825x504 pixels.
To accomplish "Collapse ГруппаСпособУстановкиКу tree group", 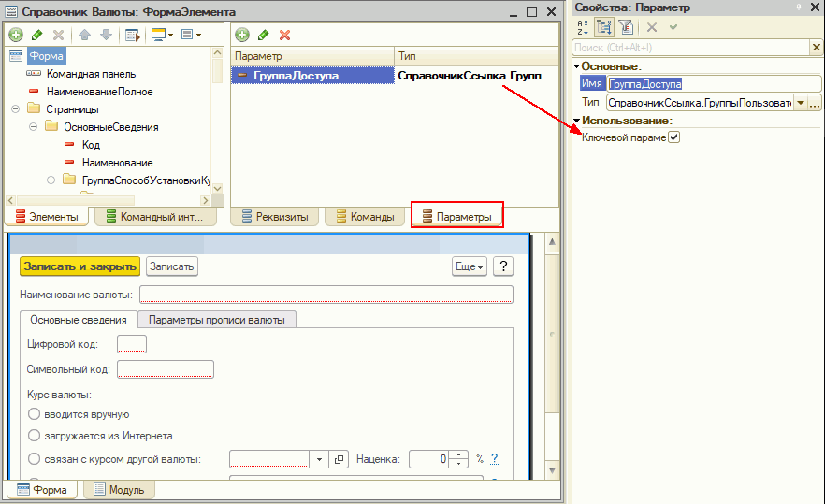I will 51,180.
